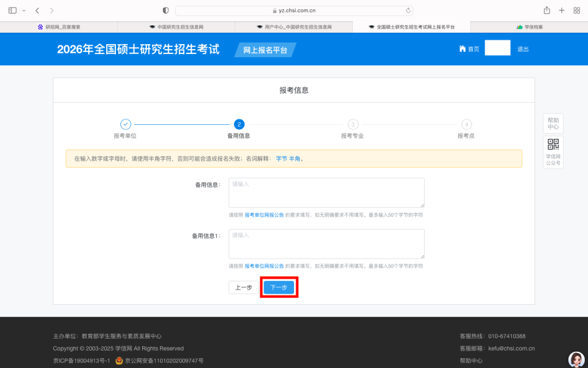Image resolution: width=588 pixels, height=368 pixels.
Task: Switch to 研招网_百度搜索 tab
Action: tap(59, 27)
